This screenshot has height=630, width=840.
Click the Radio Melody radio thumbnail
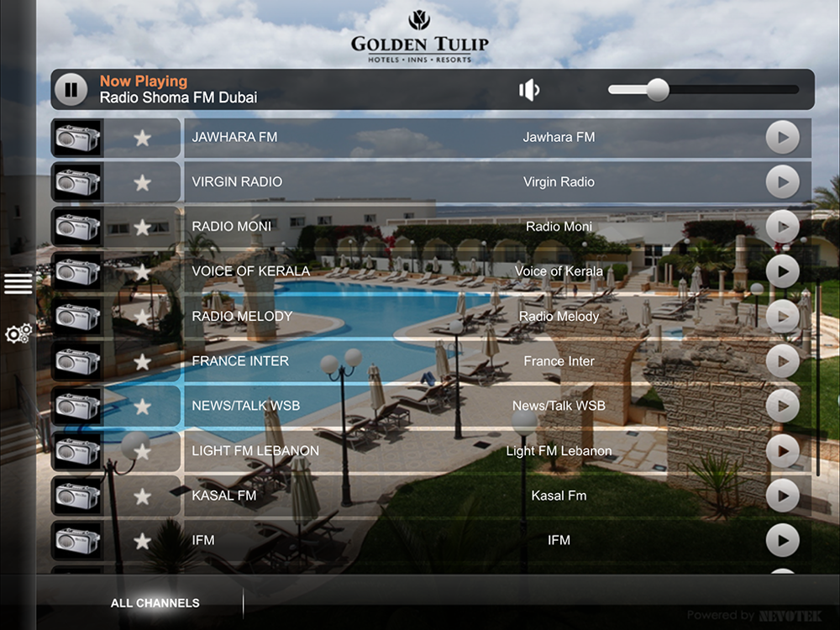(x=77, y=317)
